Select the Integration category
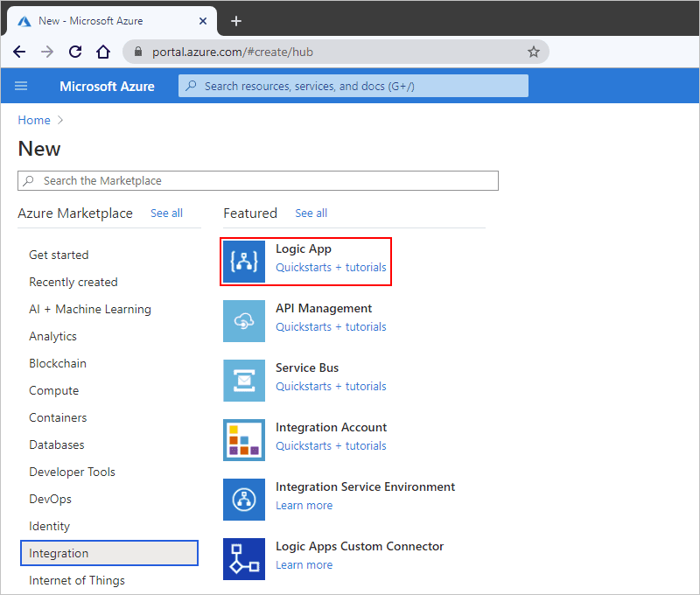The width and height of the screenshot is (700, 595). 109,554
